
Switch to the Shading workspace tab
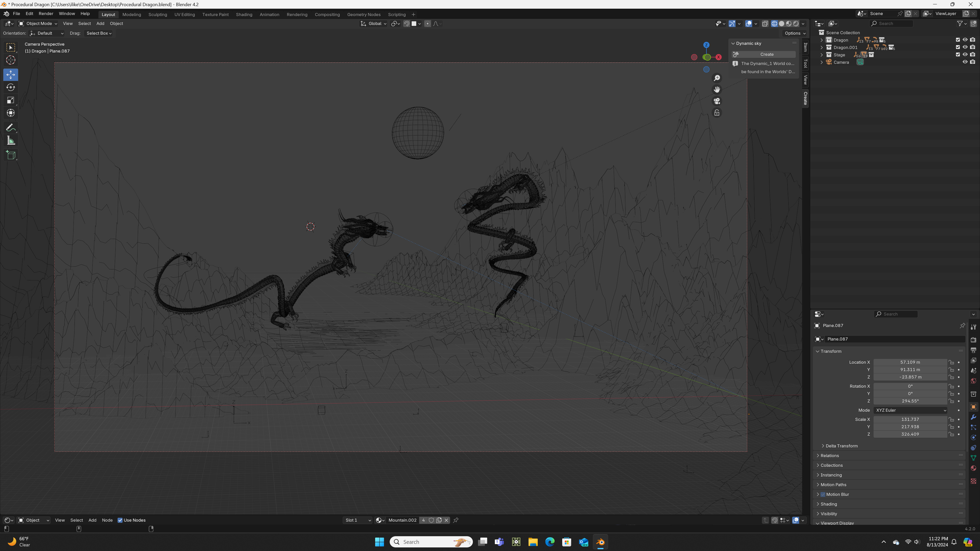[244, 15]
